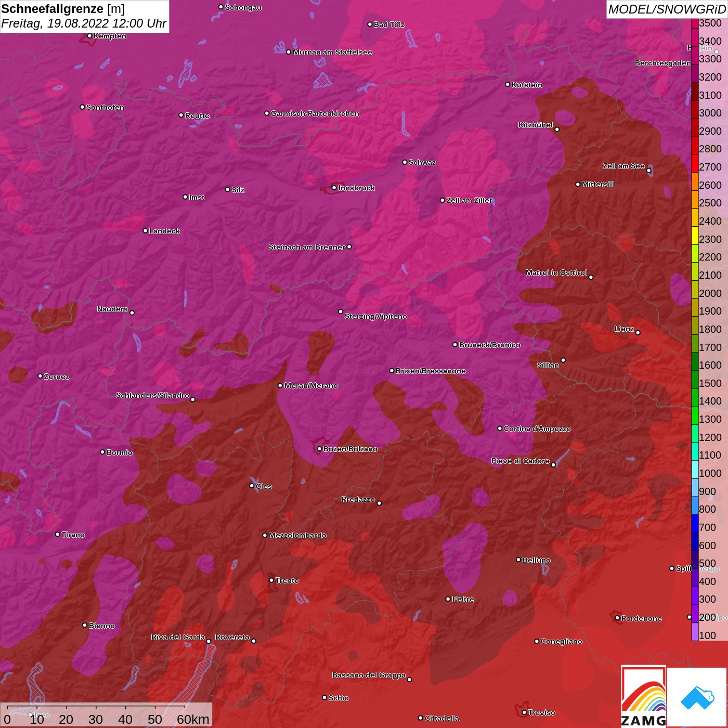This screenshot has height=728, width=728.
Task: Click the Landeck marker dot
Action: tap(145, 231)
